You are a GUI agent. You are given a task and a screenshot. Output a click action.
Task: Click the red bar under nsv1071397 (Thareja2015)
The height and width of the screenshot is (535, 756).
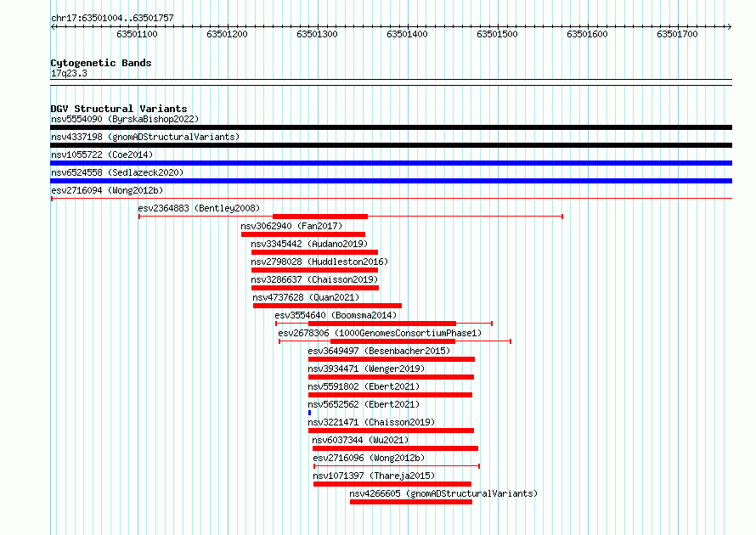392,484
